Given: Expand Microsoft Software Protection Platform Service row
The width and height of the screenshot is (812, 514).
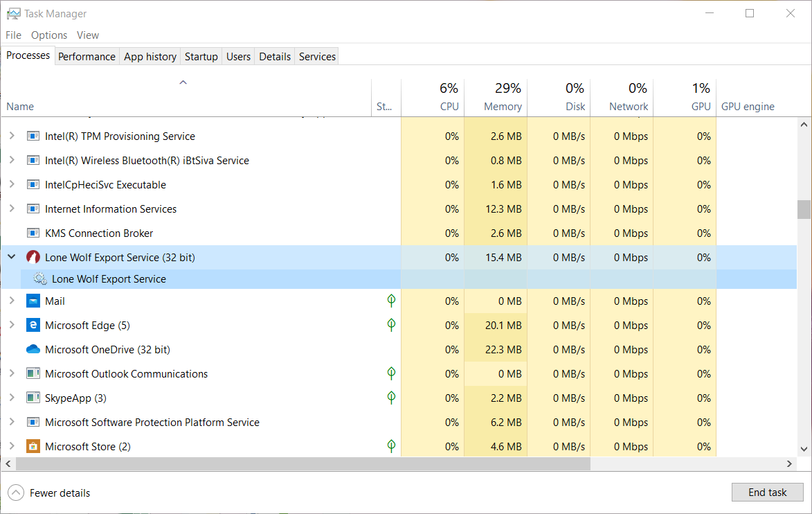Looking at the screenshot, I should tap(12, 422).
